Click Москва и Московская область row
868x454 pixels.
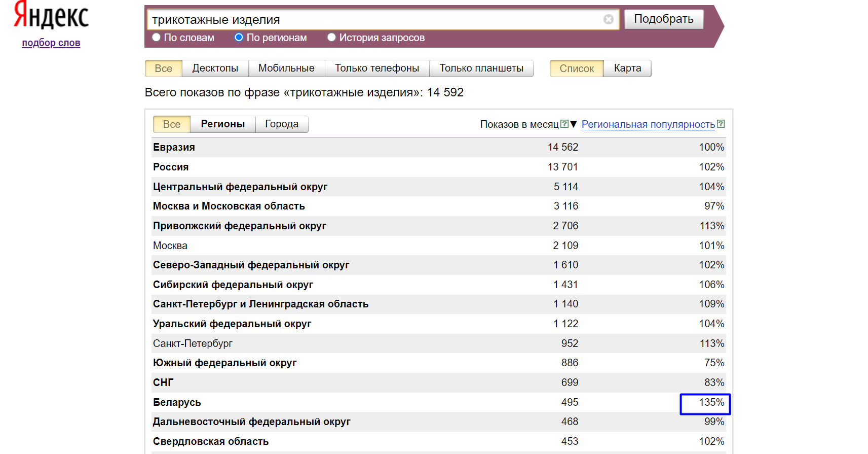[x=439, y=206]
